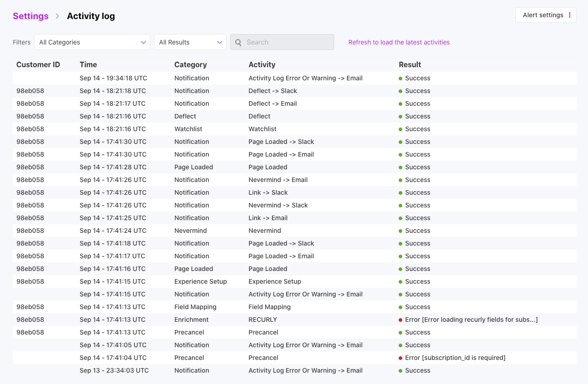Click the magnifying glass search icon
Image resolution: width=588 pixels, height=384 pixels.
pyautogui.click(x=238, y=42)
